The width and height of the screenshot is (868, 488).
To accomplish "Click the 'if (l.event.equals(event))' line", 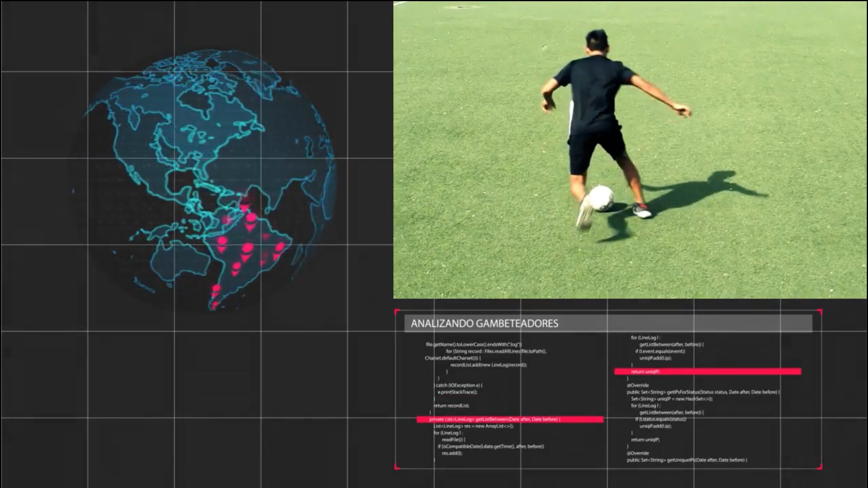I will coord(660,351).
